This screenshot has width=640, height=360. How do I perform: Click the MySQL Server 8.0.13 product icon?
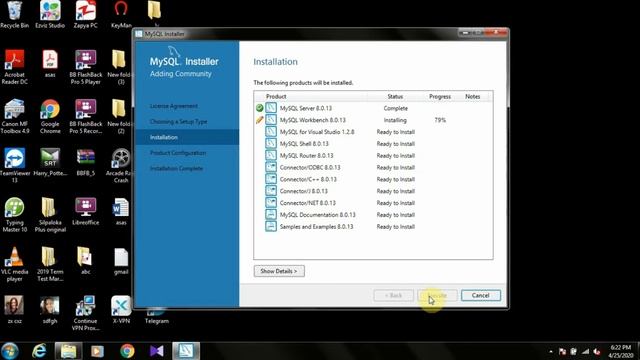tap(271, 108)
